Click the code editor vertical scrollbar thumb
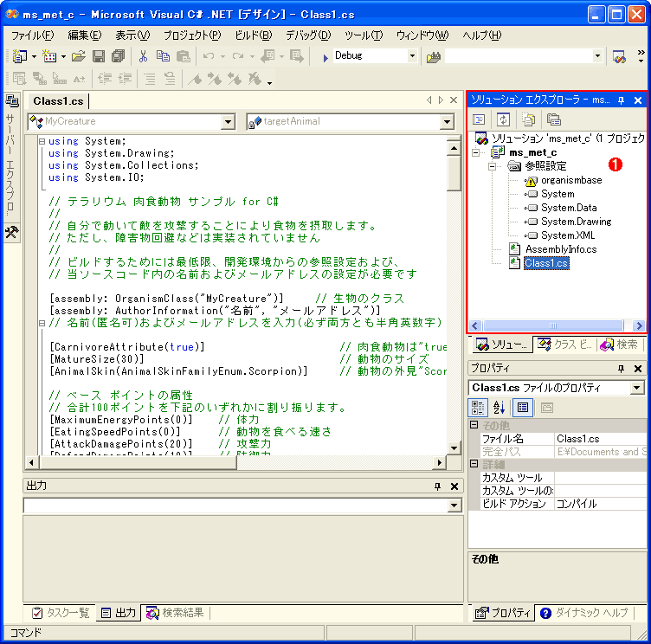Image resolution: width=651 pixels, height=644 pixels. coord(454,174)
